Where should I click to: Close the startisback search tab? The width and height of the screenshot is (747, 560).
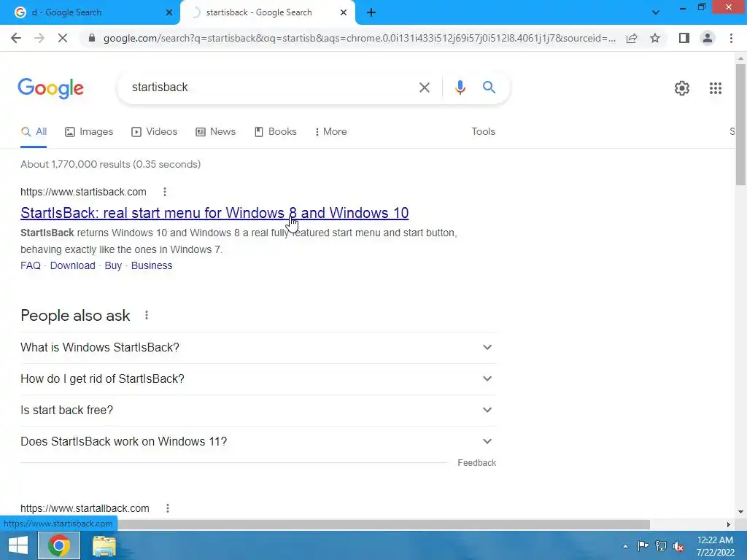[x=344, y=12]
